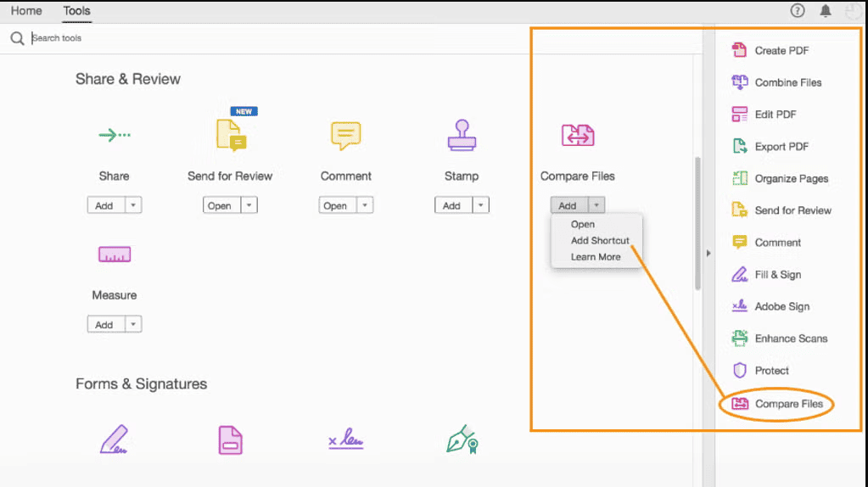This screenshot has height=487, width=868.
Task: Collapse the right tools pane with the arrow
Action: pyautogui.click(x=708, y=253)
